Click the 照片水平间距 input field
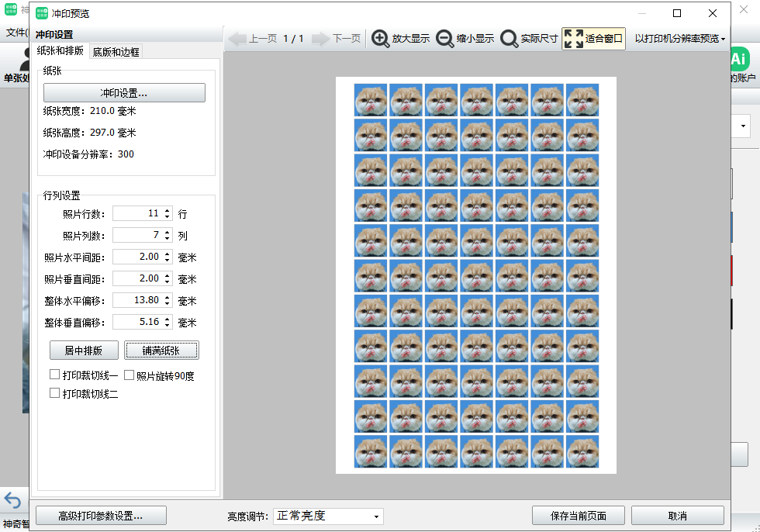 pos(137,257)
